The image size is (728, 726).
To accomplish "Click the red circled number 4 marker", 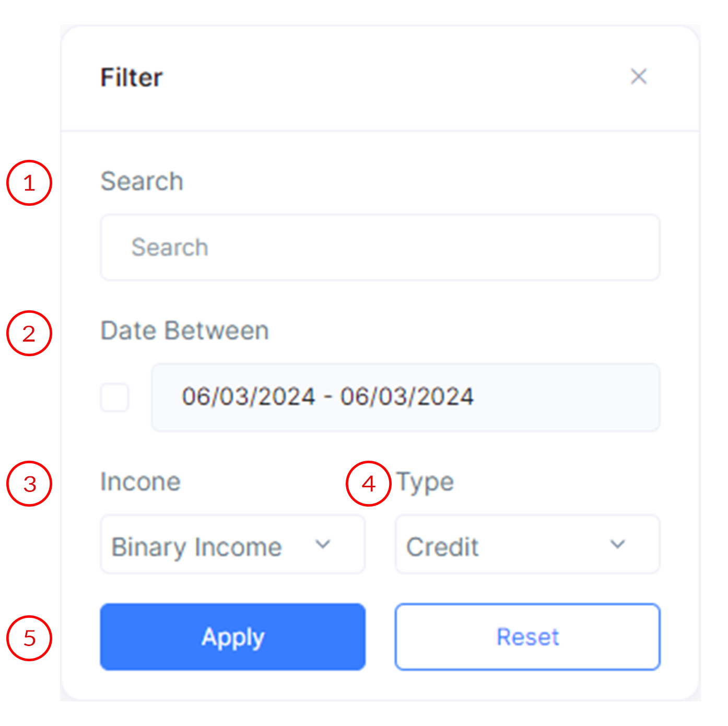I will 369,484.
